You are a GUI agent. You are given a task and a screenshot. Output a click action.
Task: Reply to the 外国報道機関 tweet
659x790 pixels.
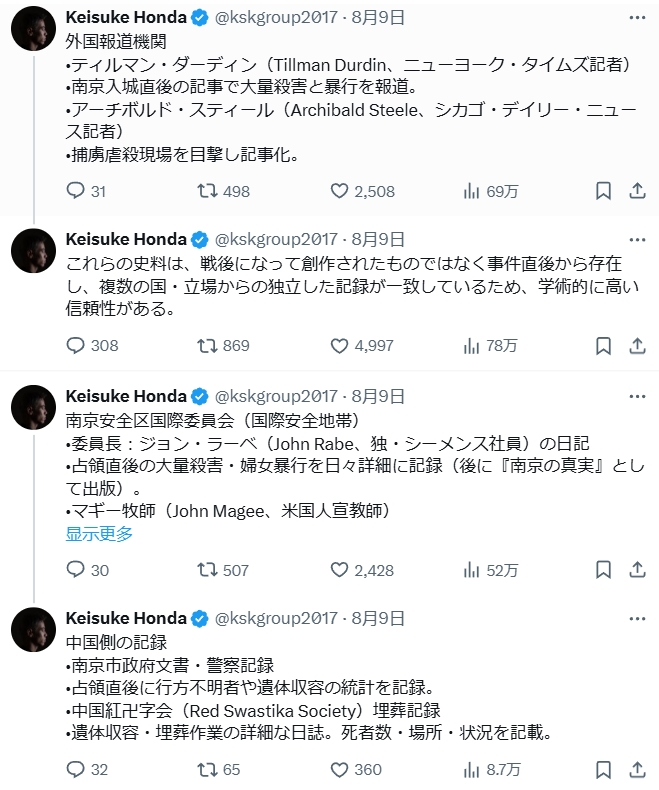[76, 191]
